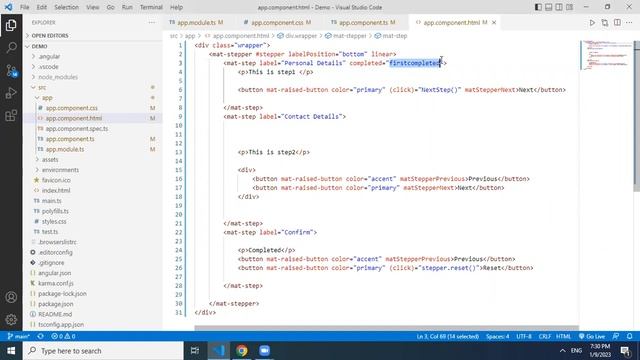Viewport: 640px width, 360px height.
Task: Open the Terminal menu
Action: click(x=151, y=7)
